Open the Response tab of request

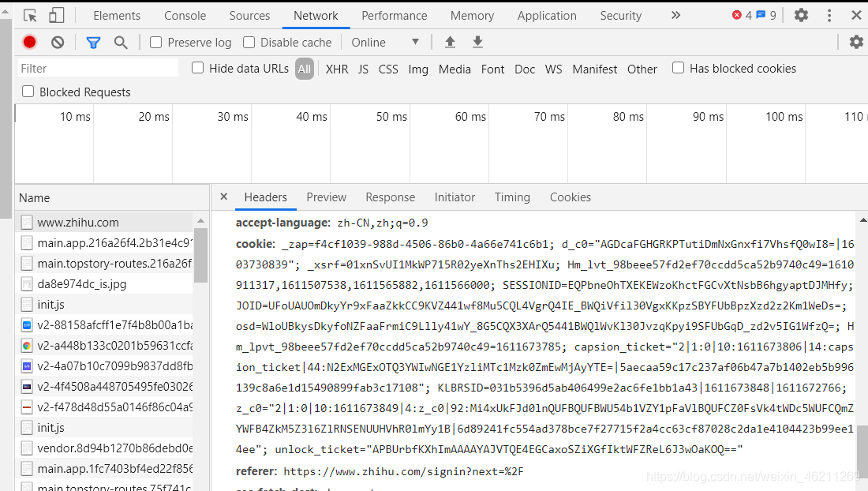(x=391, y=197)
